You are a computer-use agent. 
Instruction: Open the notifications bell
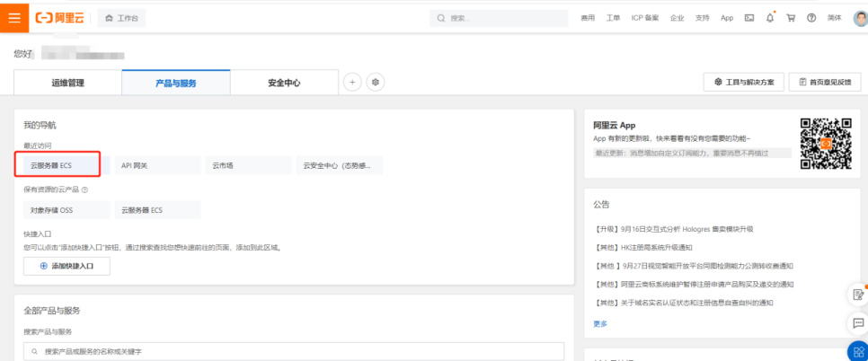[770, 18]
